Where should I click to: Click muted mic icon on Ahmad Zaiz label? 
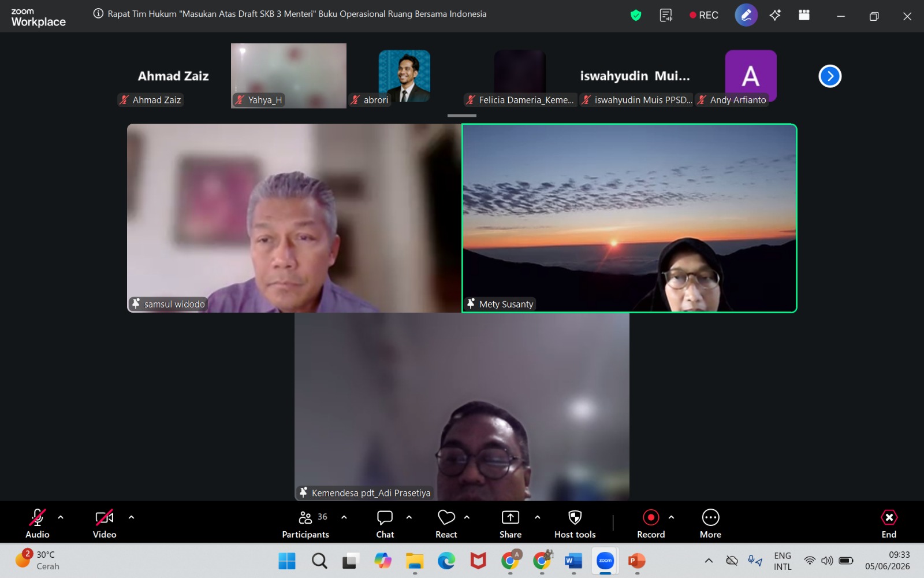pyautogui.click(x=124, y=100)
